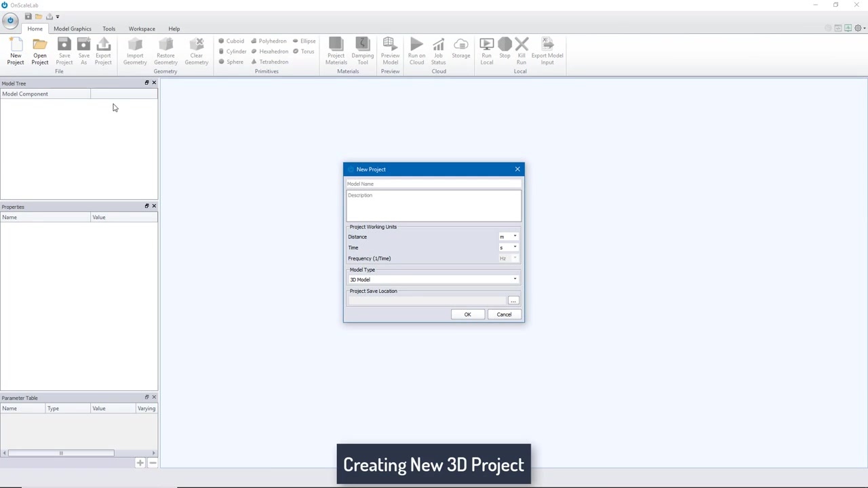Viewport: 868px width, 488px height.
Task: Click the Model Component column header
Action: [x=45, y=94]
